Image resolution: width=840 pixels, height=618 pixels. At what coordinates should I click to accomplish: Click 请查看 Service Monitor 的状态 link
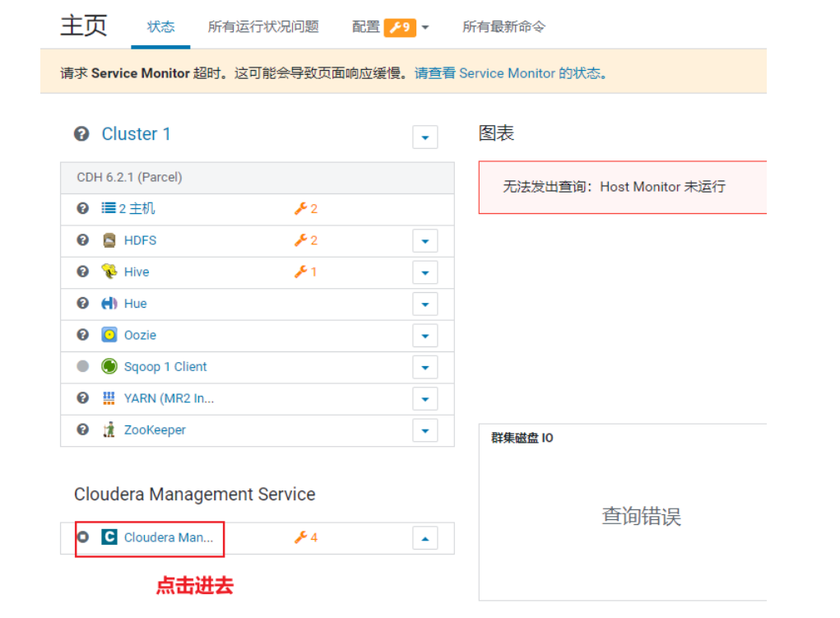pos(510,73)
